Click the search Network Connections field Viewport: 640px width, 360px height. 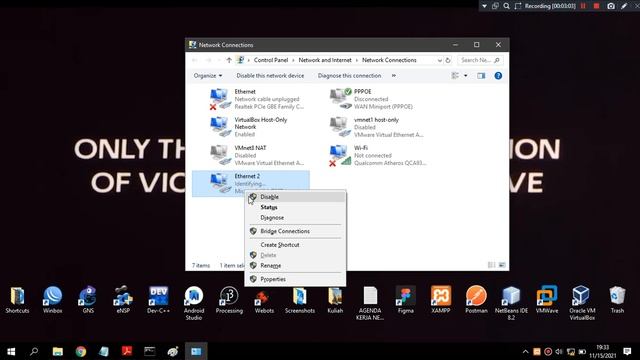tap(480, 60)
